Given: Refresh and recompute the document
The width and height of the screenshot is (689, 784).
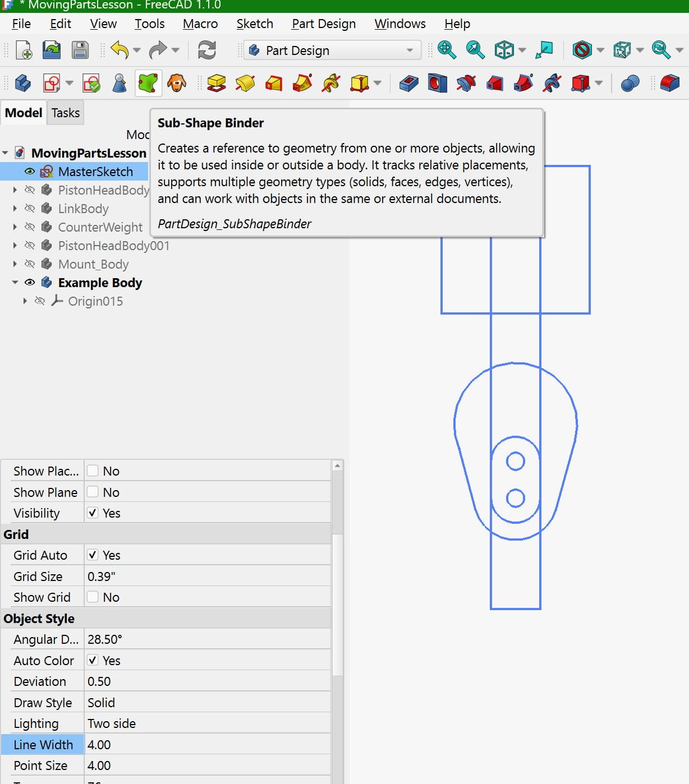Looking at the screenshot, I should (207, 50).
